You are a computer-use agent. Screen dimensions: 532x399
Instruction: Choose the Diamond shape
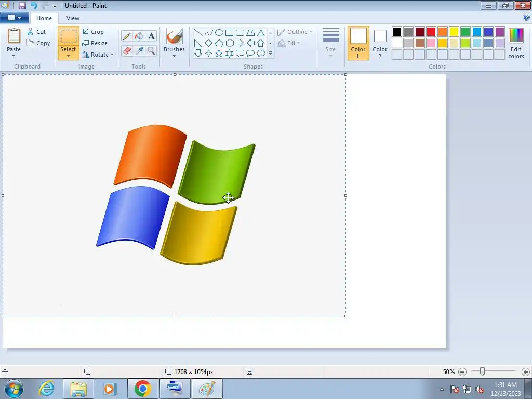point(209,43)
